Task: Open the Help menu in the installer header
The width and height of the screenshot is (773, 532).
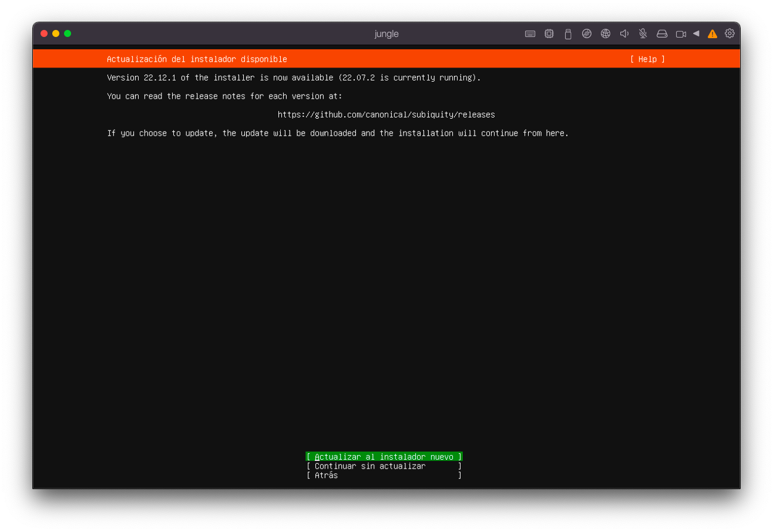Action: point(647,59)
